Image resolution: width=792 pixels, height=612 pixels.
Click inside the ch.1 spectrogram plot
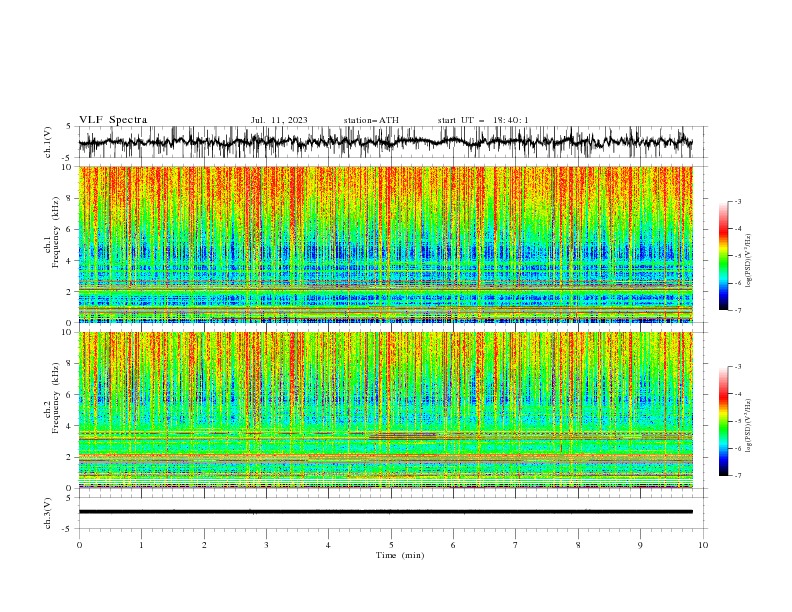pos(385,244)
